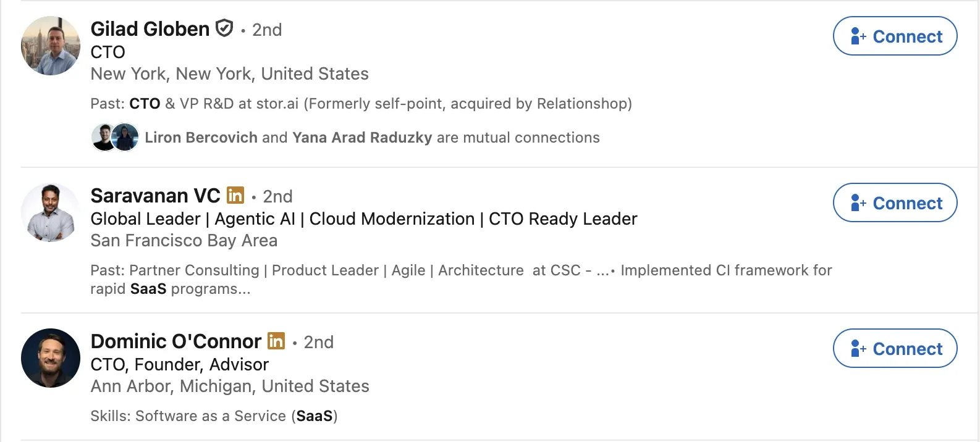Click the mutual connections text under Gilad
Screen dimensions: 980x442
pyautogui.click(x=371, y=137)
